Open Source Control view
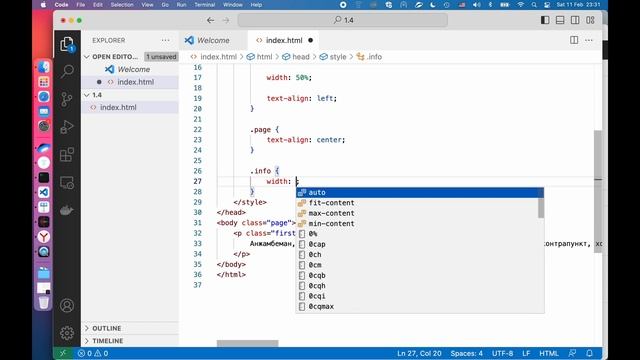 click(x=67, y=99)
